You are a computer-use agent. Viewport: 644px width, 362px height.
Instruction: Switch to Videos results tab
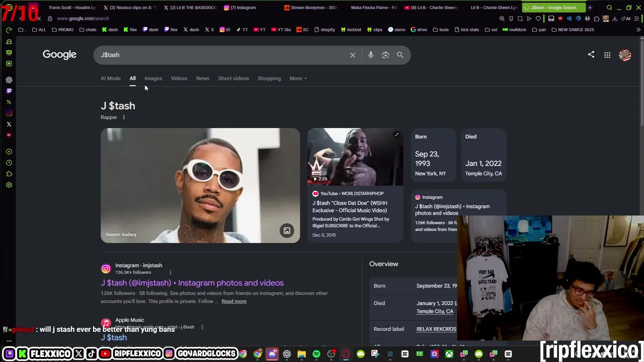[179, 78]
